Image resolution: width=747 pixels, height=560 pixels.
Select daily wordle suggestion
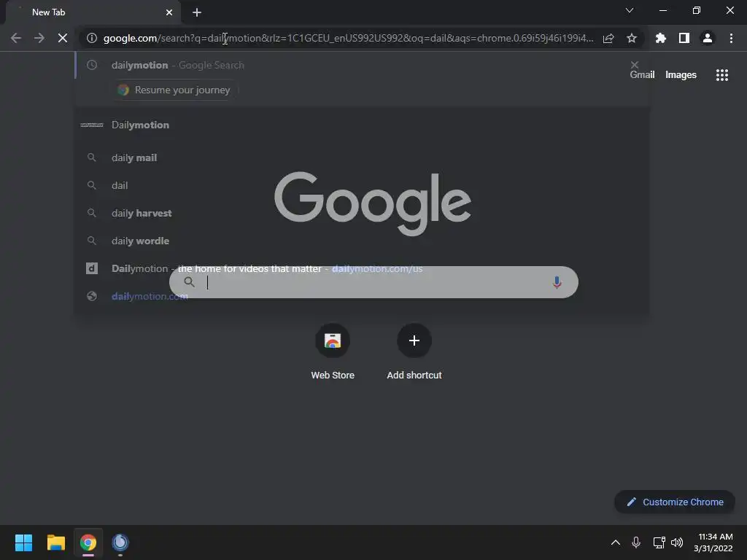[362, 241]
